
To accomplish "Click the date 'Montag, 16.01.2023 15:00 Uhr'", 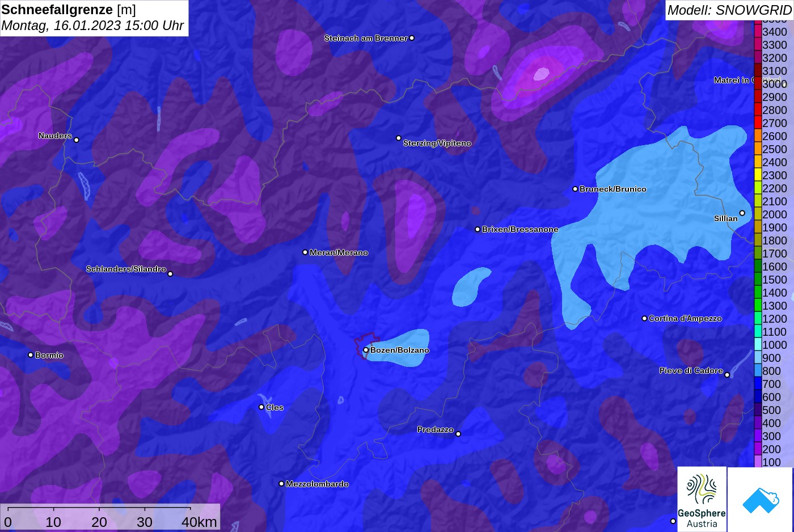I will 92,26.
